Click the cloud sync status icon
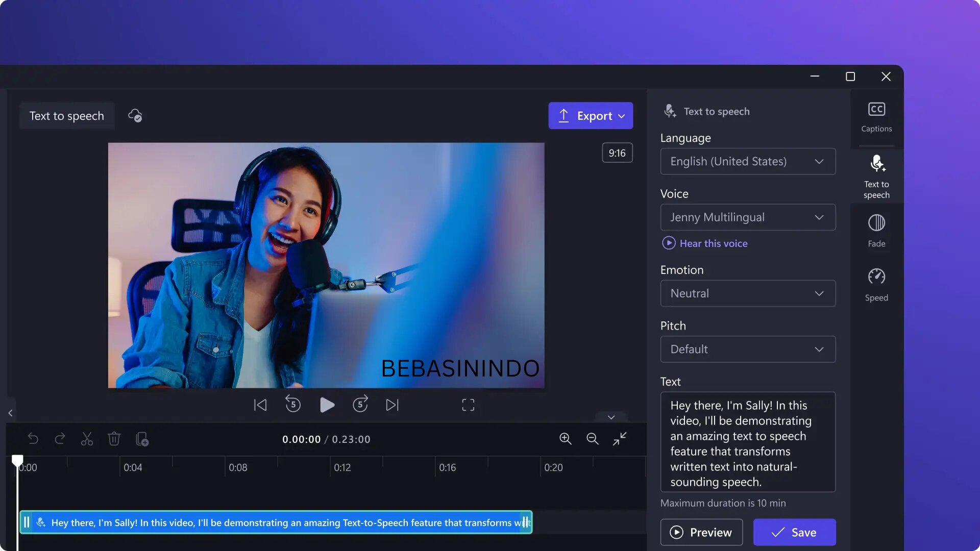 (x=135, y=116)
